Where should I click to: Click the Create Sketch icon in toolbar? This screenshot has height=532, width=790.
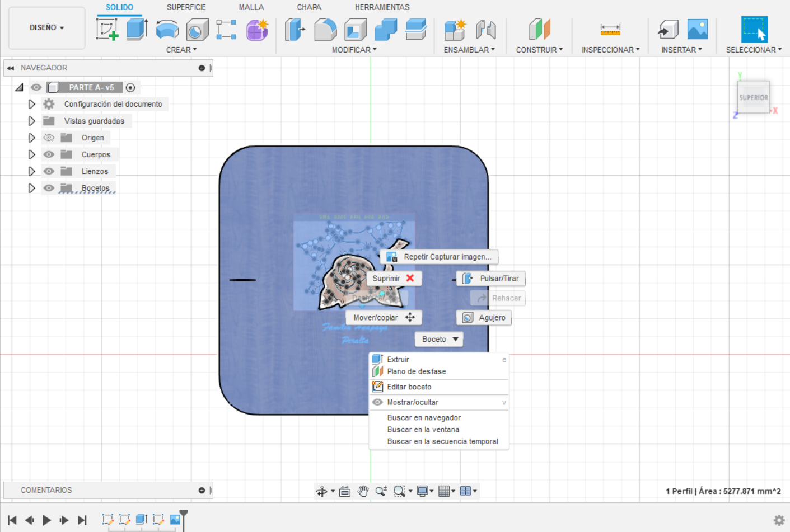pyautogui.click(x=107, y=29)
